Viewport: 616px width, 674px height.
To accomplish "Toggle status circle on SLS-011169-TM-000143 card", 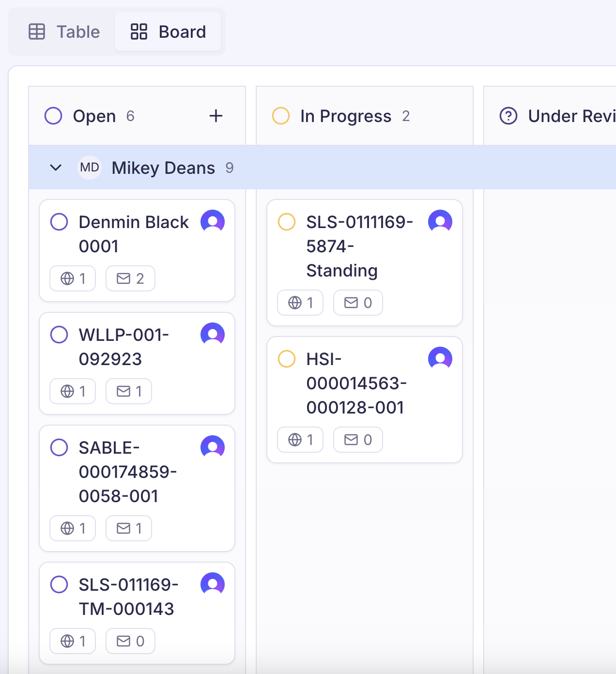I will [x=59, y=584].
